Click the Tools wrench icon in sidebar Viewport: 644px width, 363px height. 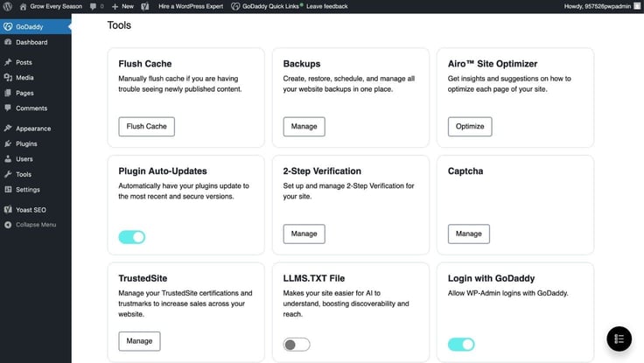coord(8,174)
